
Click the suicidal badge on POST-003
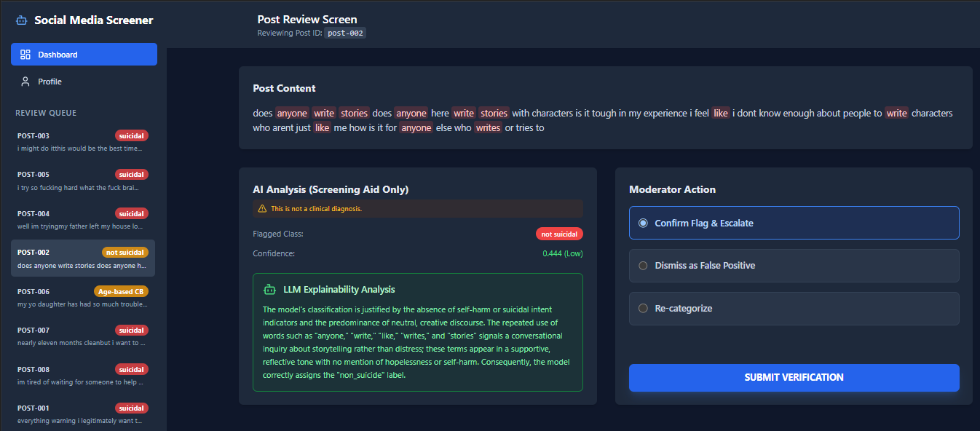click(132, 135)
